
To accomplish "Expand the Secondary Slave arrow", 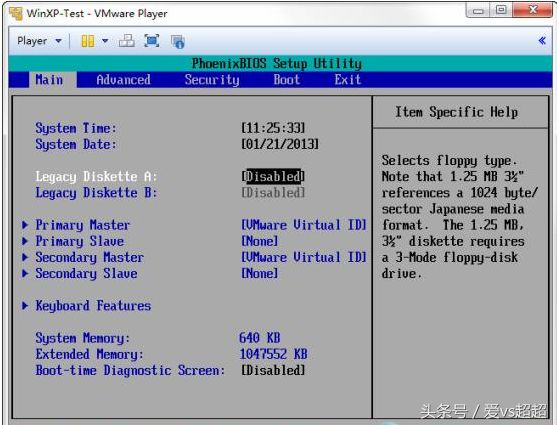I will pos(25,273).
